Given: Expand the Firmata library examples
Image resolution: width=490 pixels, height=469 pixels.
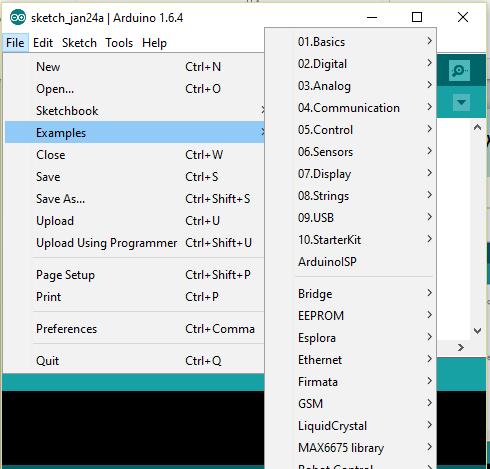Looking at the screenshot, I should tap(351, 382).
